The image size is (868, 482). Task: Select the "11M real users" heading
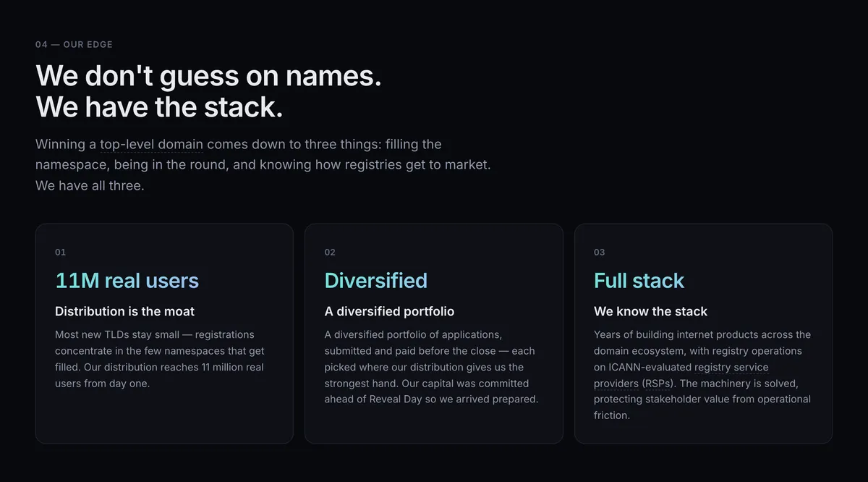tap(127, 280)
